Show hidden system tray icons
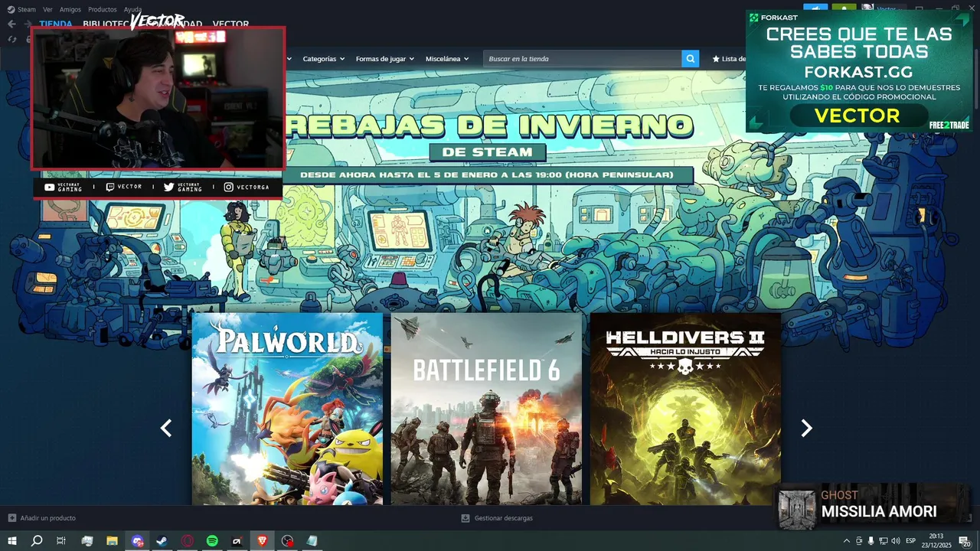 pyautogui.click(x=846, y=541)
